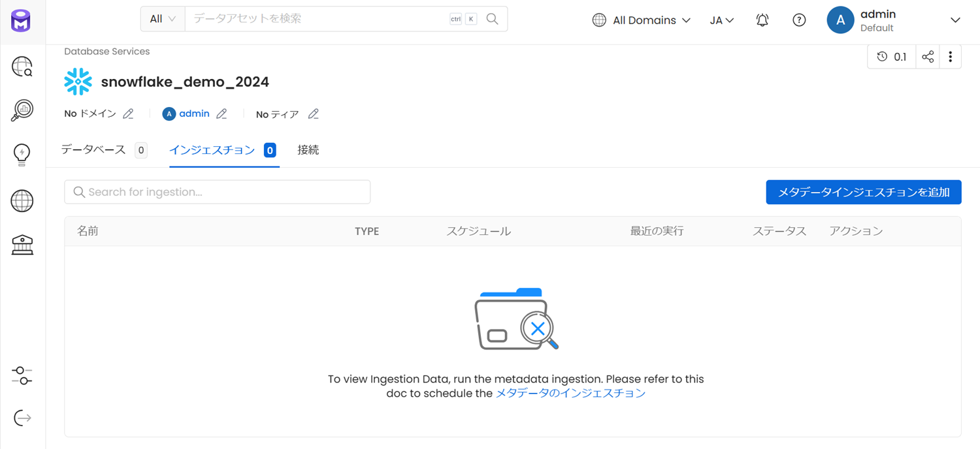
Task: Focus the Search for ingestion field
Action: coord(218,192)
